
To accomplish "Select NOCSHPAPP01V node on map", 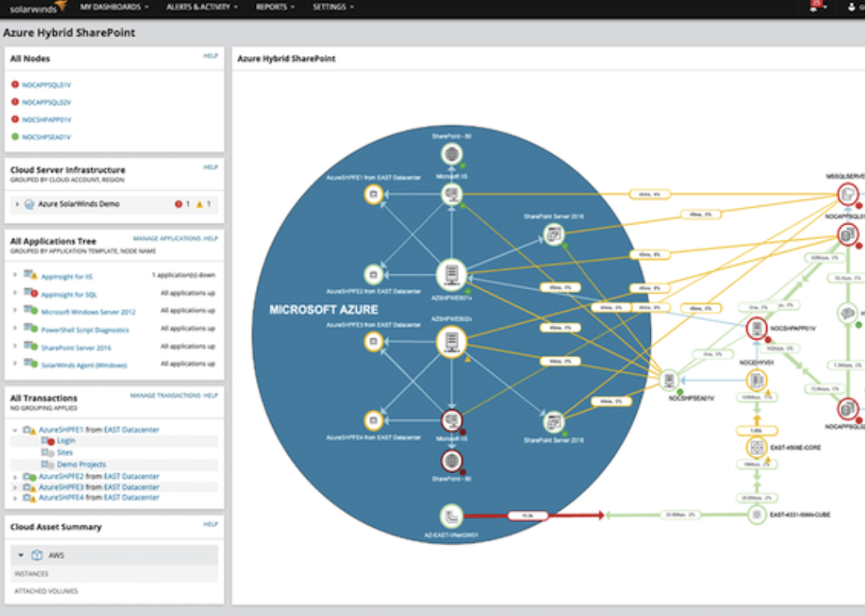I will click(757, 329).
